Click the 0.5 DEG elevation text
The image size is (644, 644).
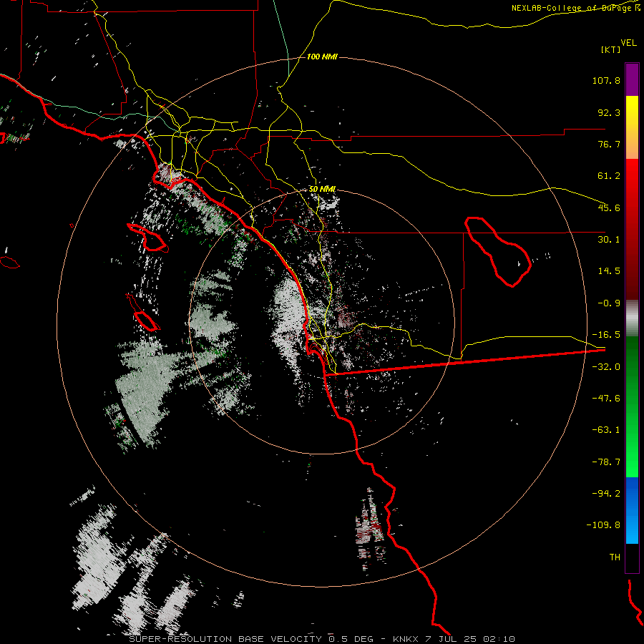point(351,639)
